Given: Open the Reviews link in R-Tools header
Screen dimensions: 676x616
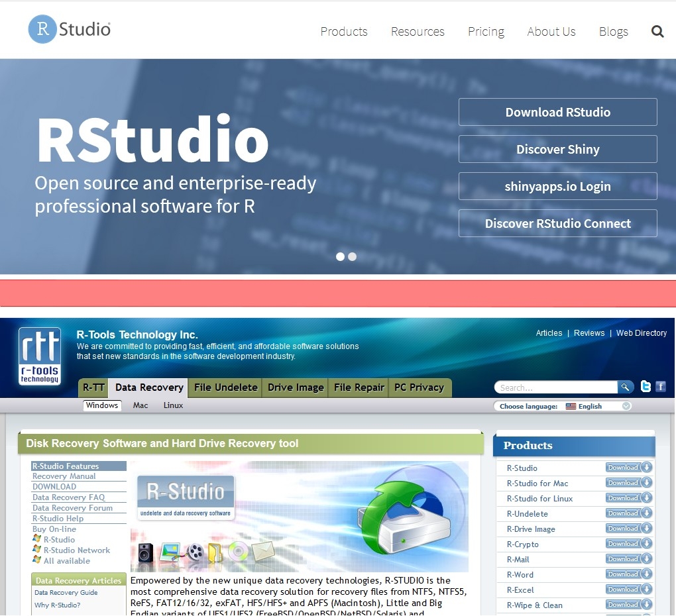Looking at the screenshot, I should [589, 333].
